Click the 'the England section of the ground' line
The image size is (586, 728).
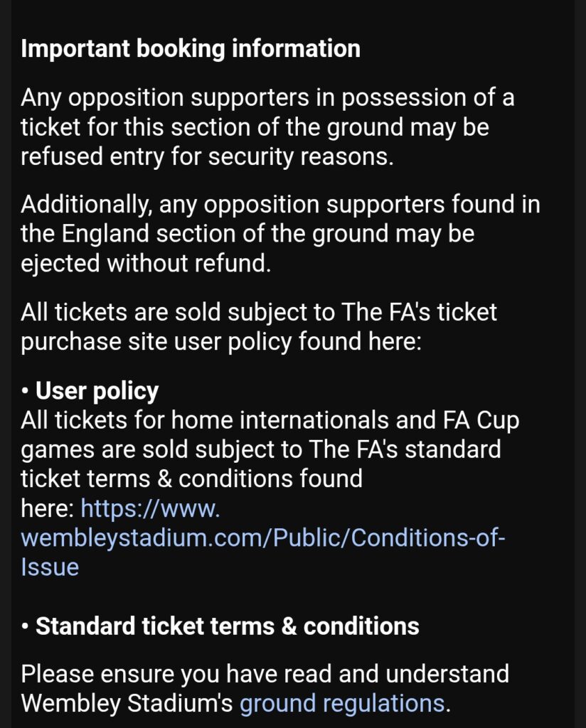(247, 234)
